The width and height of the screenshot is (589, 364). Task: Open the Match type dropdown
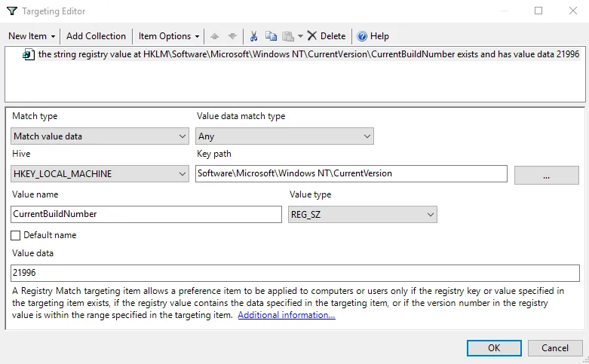[x=100, y=136]
